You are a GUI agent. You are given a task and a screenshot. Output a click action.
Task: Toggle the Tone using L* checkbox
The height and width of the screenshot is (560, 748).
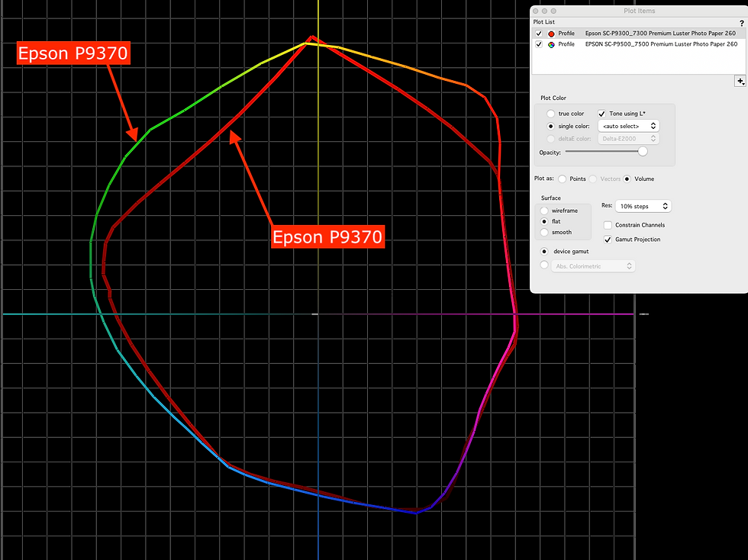(601, 114)
